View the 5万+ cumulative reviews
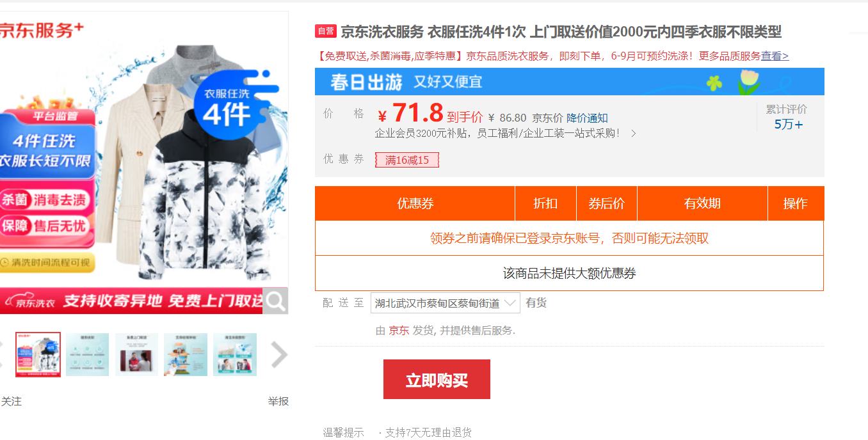Screen dimensions: 868x440 click(x=788, y=125)
